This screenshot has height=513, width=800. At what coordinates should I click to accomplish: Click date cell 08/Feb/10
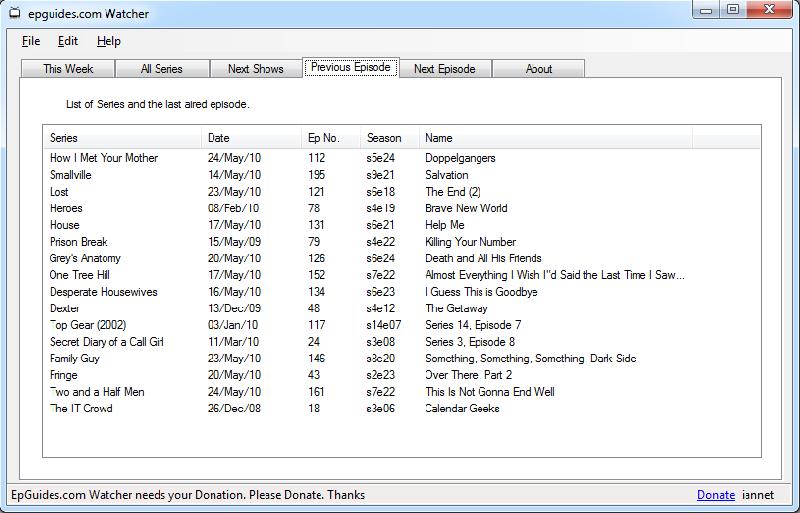tap(233, 208)
